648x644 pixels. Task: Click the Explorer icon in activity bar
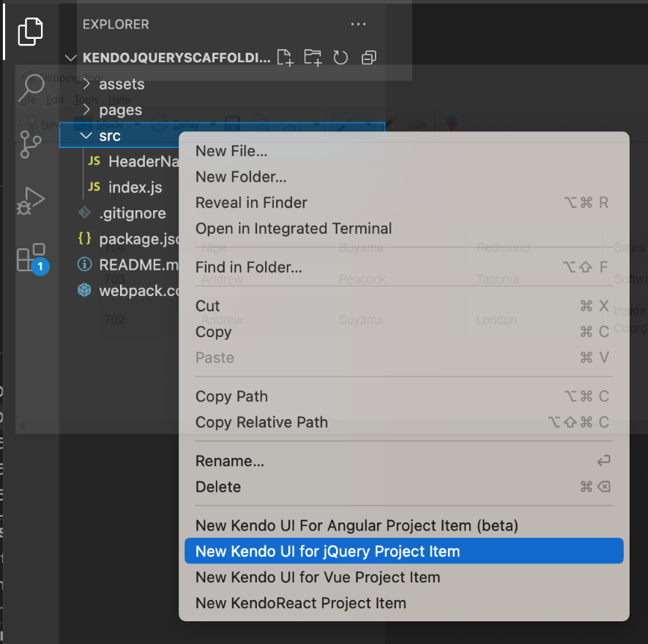30,31
